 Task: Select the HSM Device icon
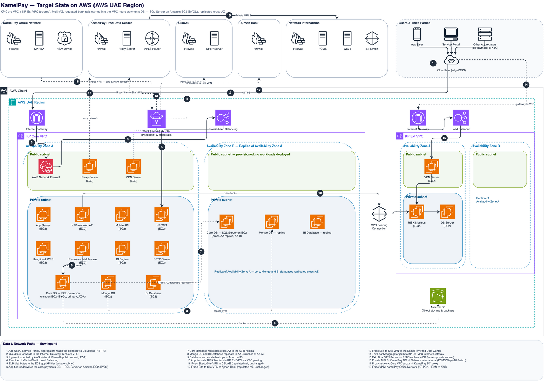(65, 38)
